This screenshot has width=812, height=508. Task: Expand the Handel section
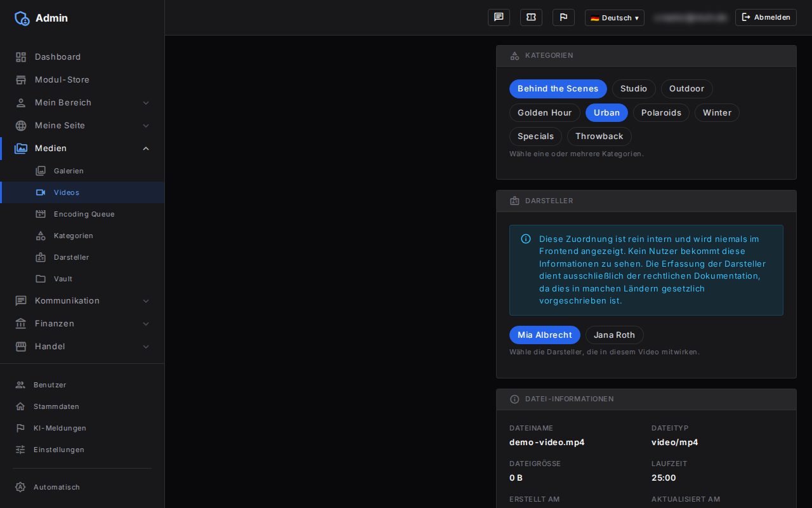coord(82,347)
